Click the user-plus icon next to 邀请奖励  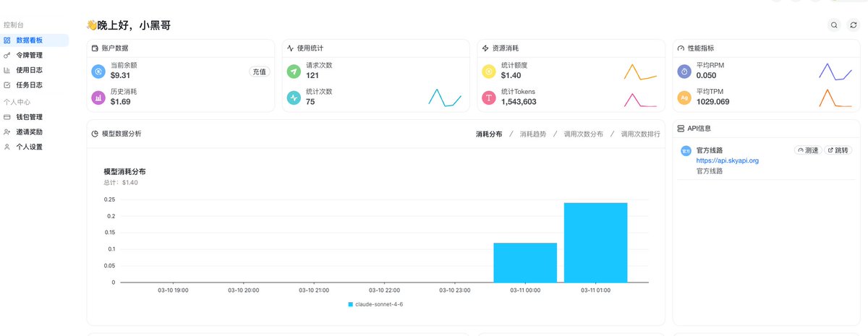point(7,132)
